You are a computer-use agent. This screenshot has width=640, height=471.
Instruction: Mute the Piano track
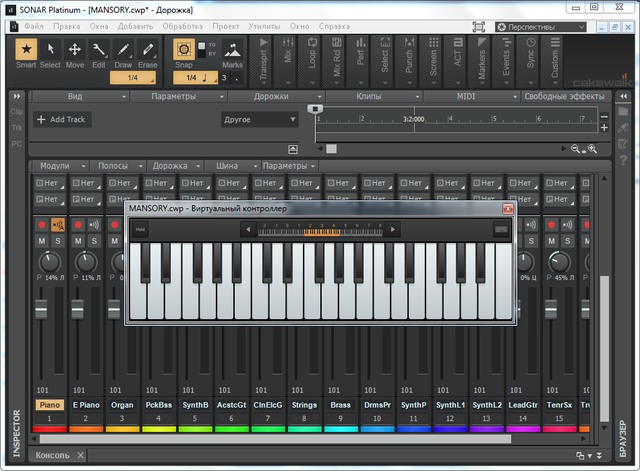click(42, 241)
